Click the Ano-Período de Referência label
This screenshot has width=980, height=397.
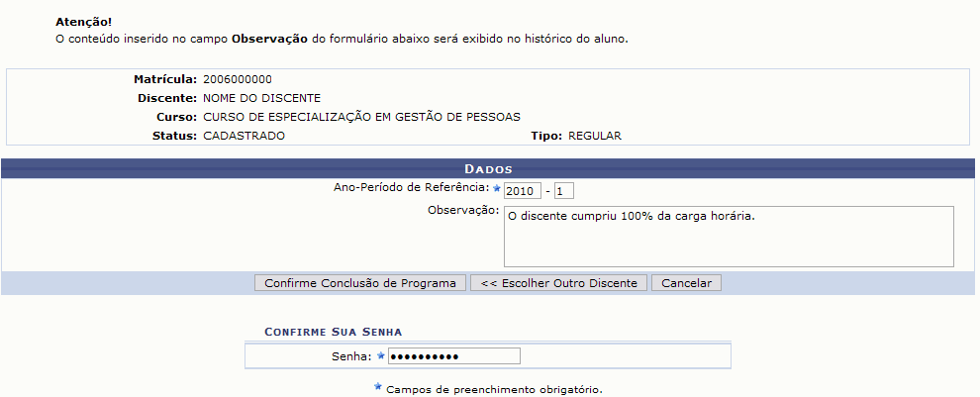click(x=412, y=187)
